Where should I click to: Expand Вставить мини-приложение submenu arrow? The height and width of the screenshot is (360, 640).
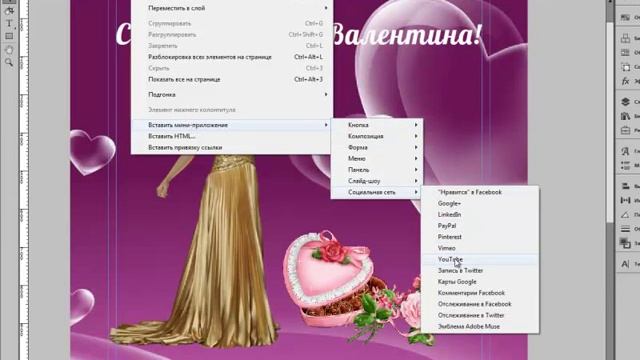click(x=326, y=125)
